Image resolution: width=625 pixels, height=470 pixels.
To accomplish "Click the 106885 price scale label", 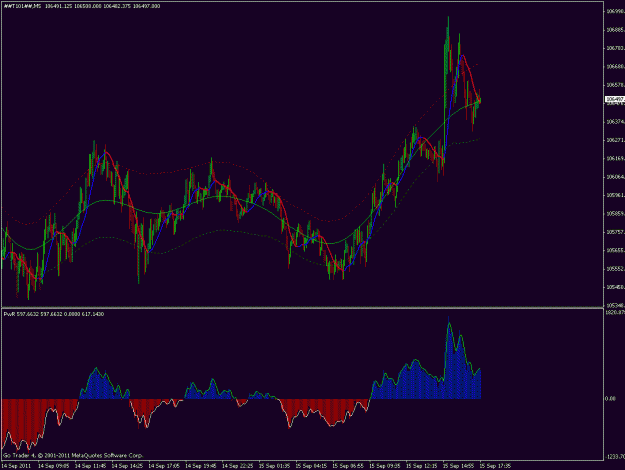I will pos(615,30).
